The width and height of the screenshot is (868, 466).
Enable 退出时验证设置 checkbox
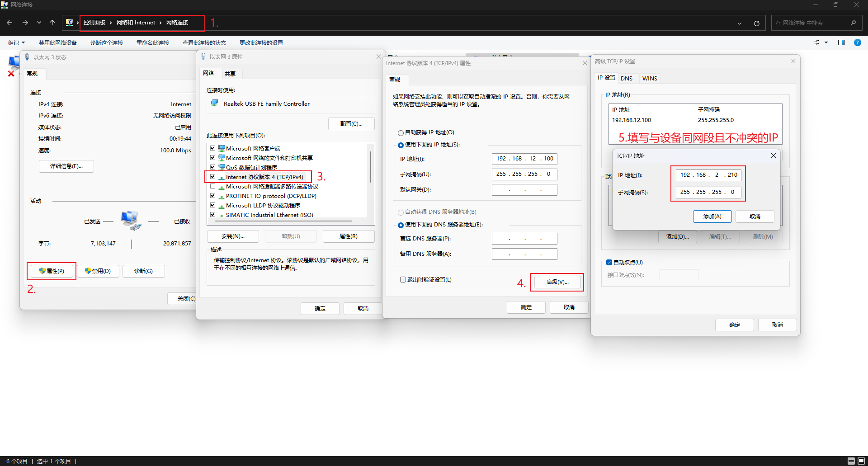pyautogui.click(x=403, y=280)
